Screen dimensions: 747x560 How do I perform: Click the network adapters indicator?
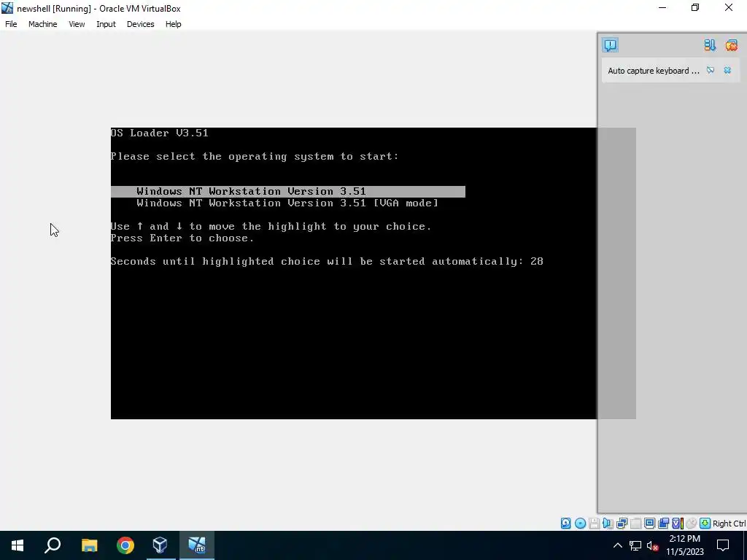point(622,524)
